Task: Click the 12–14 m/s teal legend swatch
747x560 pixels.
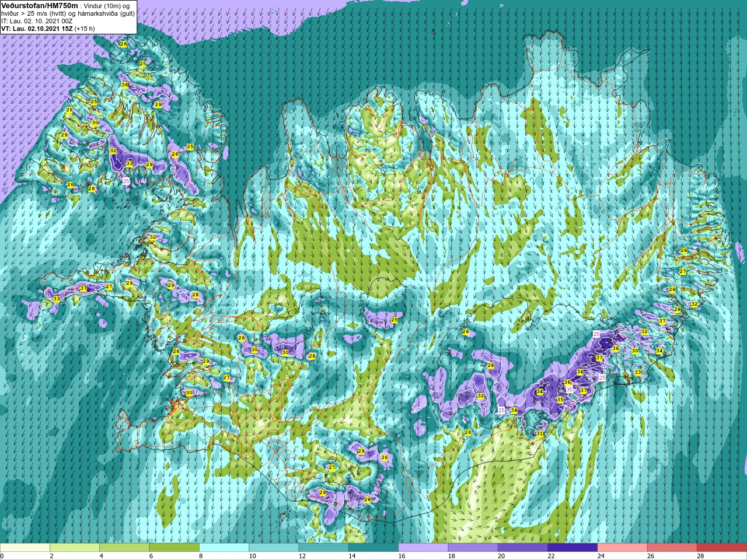Action: click(x=324, y=548)
